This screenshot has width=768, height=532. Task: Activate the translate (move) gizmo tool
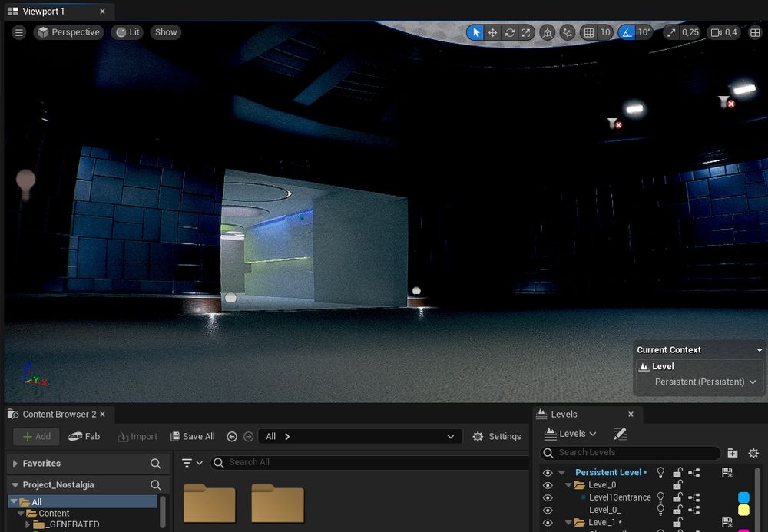click(492, 32)
